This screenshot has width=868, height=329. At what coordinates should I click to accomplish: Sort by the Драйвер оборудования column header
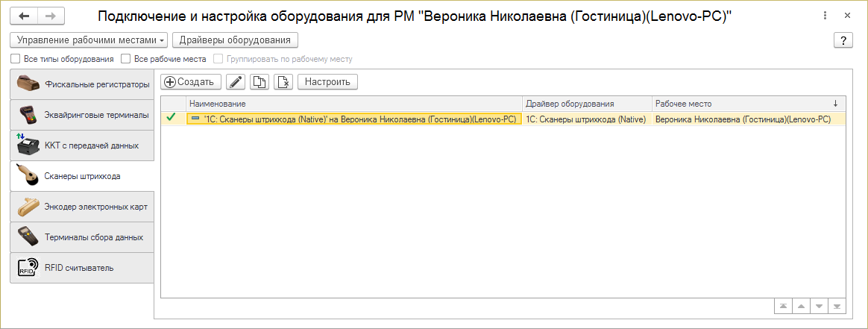point(587,104)
